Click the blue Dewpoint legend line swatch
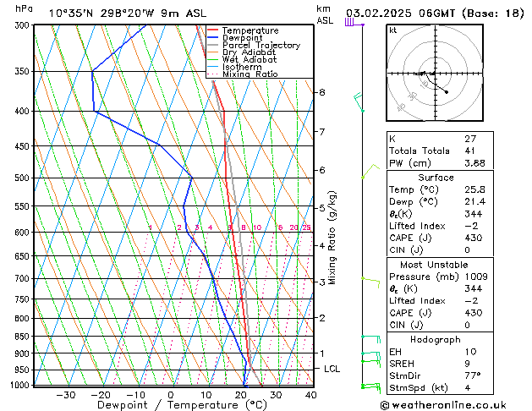Screen dimensions: 532x411 [x=213, y=37]
